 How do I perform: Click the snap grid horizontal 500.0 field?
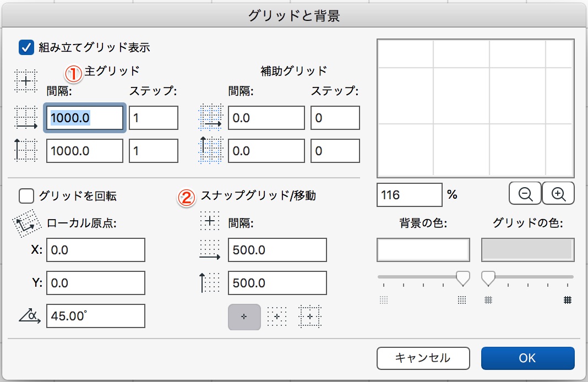tap(277, 250)
